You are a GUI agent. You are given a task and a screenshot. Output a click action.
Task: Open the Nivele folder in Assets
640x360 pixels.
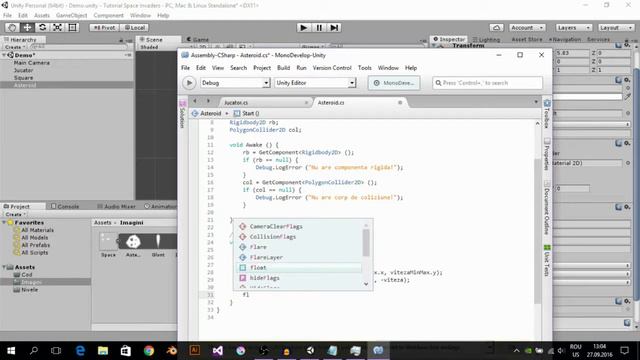click(29, 290)
